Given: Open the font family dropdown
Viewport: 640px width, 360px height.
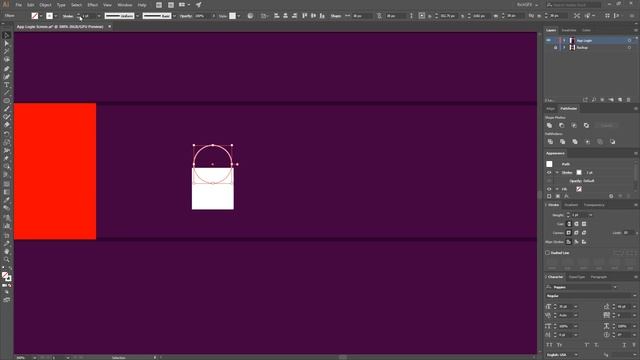Looking at the screenshot, I should (615, 287).
